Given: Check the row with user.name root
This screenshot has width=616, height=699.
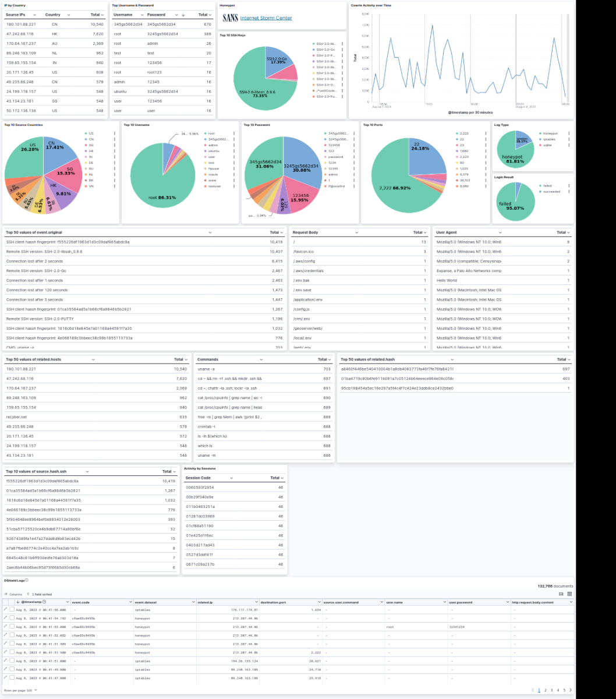Looking at the screenshot, I should [12, 626].
